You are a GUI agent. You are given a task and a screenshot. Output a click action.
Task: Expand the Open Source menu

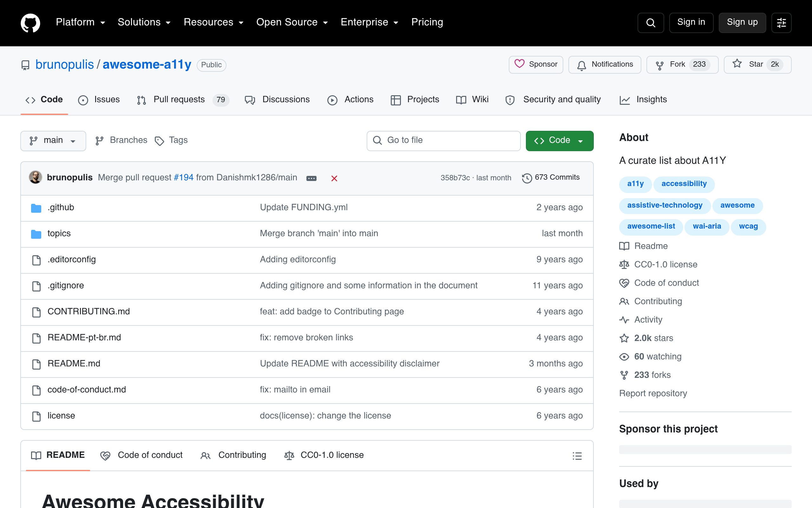(292, 22)
